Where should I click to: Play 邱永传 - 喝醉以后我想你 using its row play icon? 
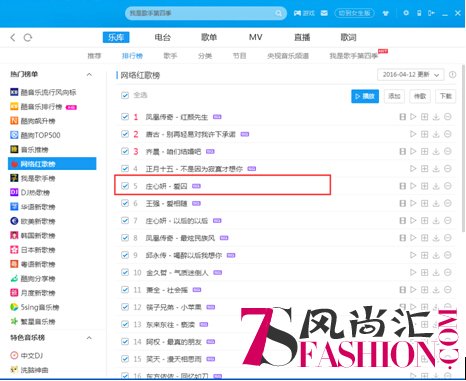pos(413,255)
